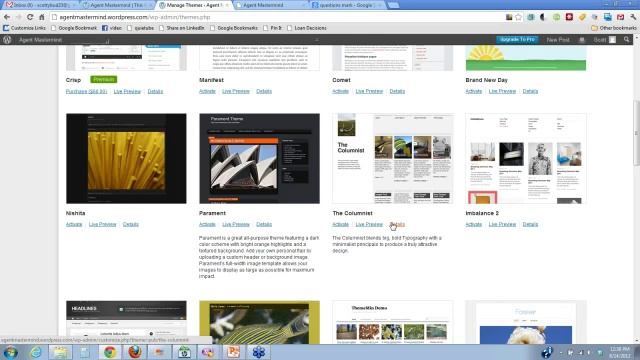Show Details for Brand New Day

(x=530, y=91)
